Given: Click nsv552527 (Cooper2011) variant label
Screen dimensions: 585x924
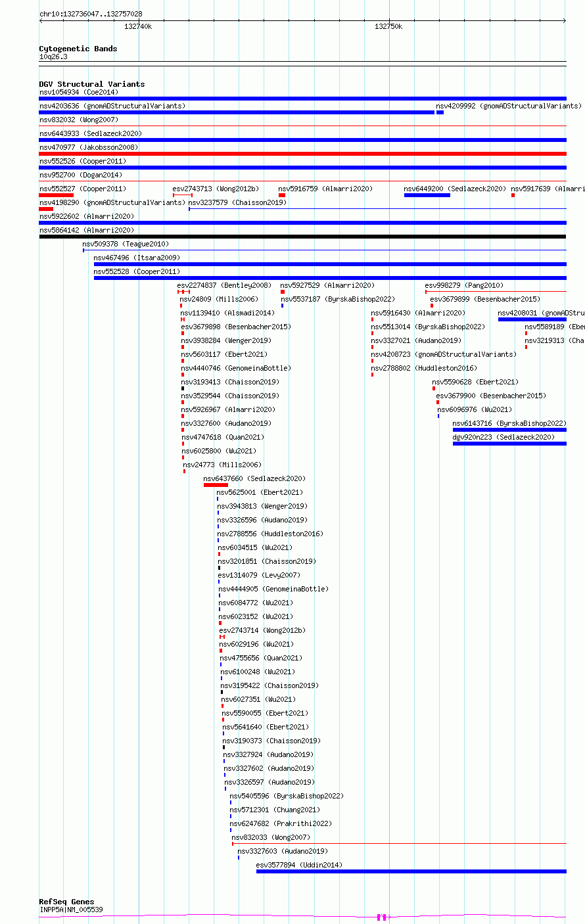Looking at the screenshot, I should [x=83, y=189].
